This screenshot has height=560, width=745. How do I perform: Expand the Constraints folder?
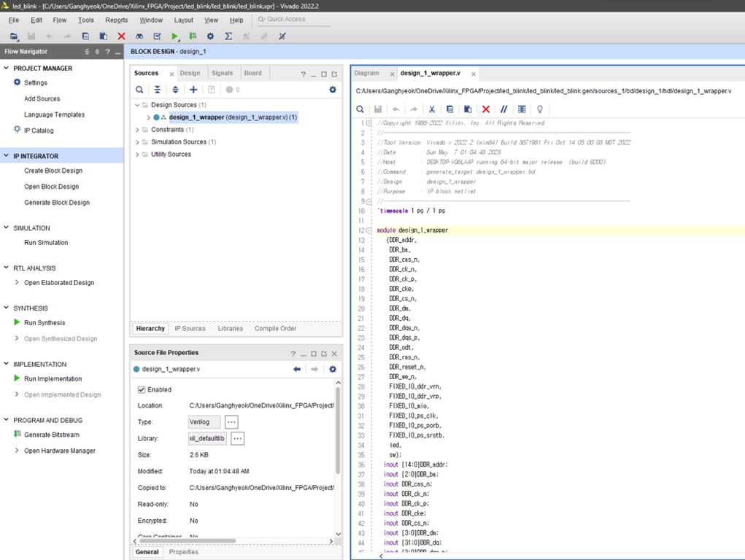(137, 130)
